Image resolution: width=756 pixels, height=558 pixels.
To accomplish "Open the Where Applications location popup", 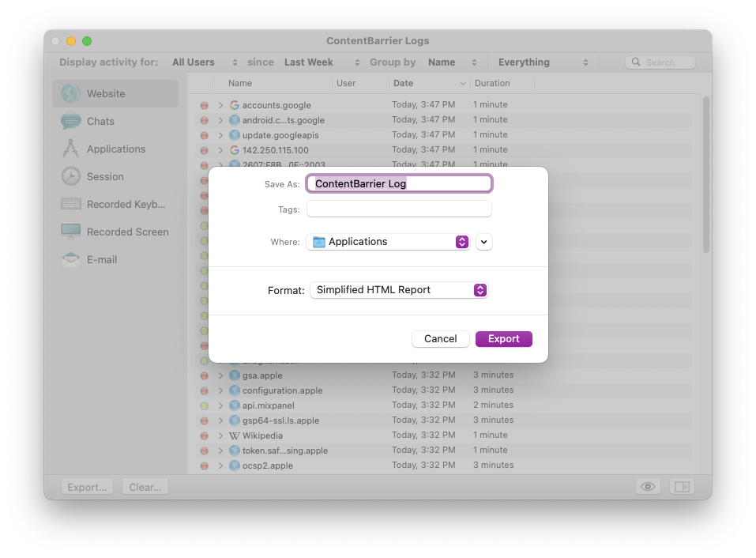I will [388, 242].
